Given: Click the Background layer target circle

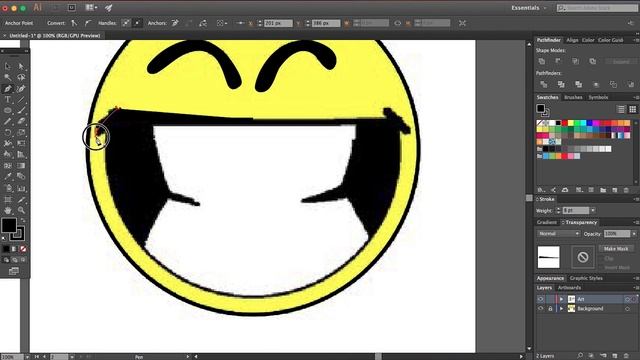Looking at the screenshot, I should (x=628, y=309).
